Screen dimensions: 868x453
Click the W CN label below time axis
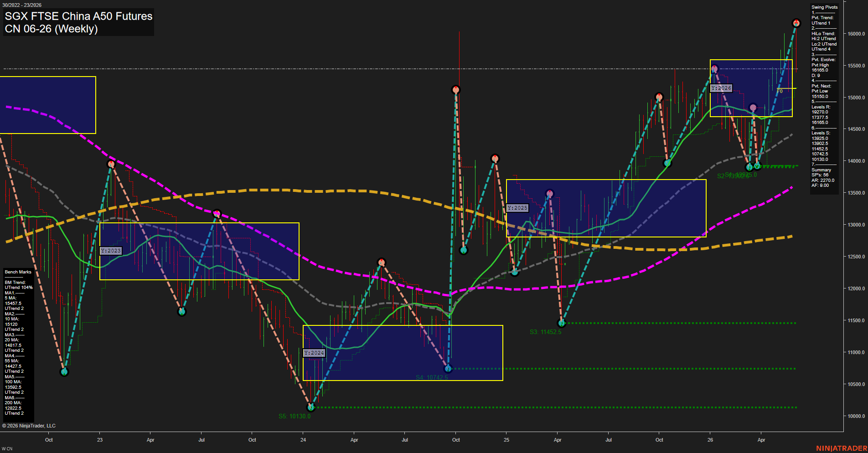[7, 449]
